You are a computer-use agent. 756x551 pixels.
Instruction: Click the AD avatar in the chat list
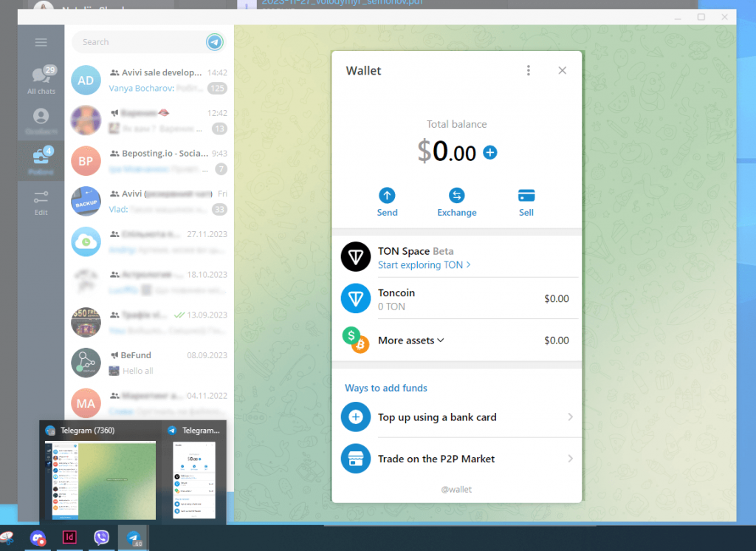pos(86,80)
